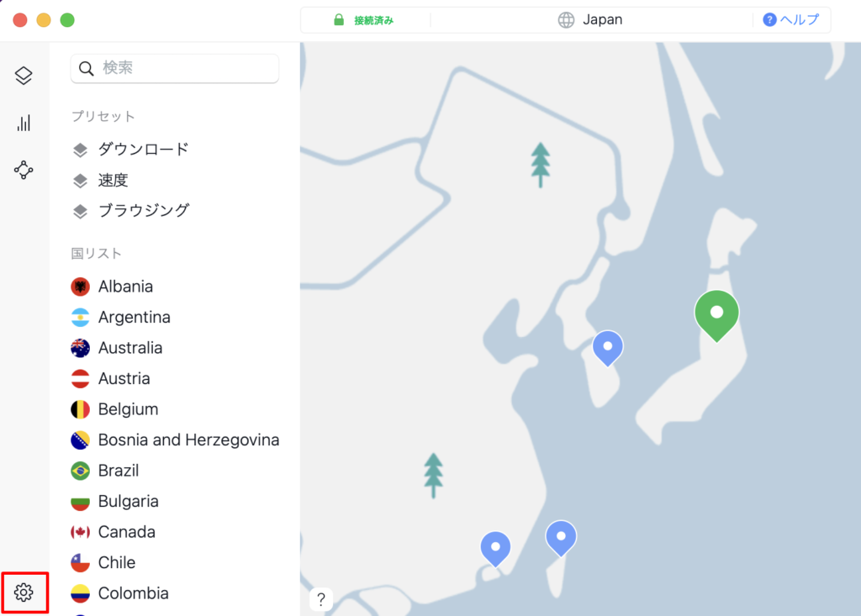
Task: Click the 接続済み connected status label
Action: [373, 20]
